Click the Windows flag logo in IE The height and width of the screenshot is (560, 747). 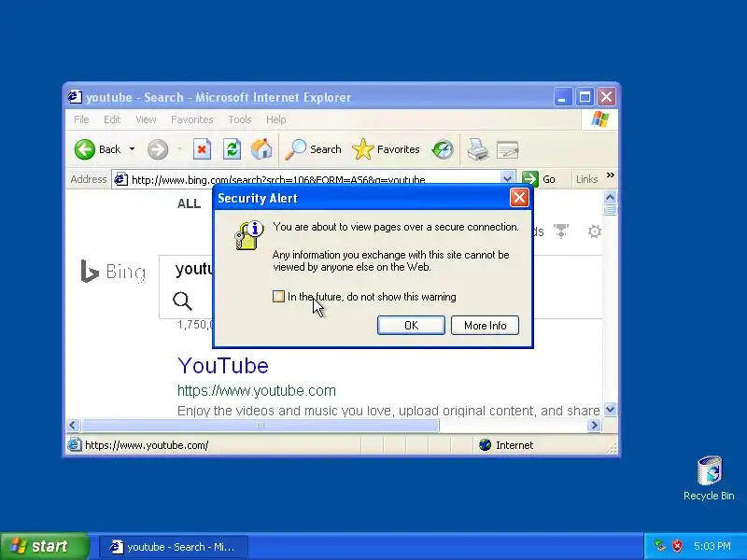coord(599,119)
